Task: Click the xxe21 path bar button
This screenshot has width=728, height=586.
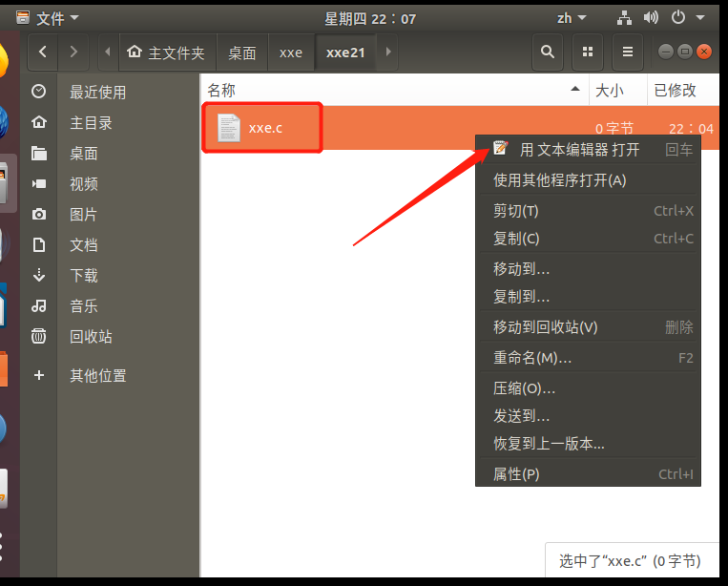Action: click(x=345, y=52)
